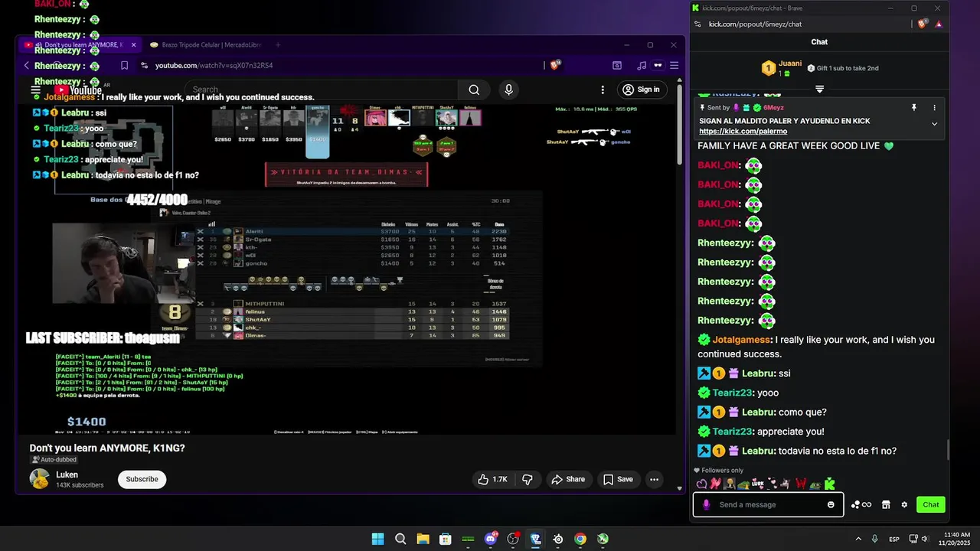The height and width of the screenshot is (551, 980).
Task: Click the YouTube search magnifier button
Action: [x=474, y=90]
